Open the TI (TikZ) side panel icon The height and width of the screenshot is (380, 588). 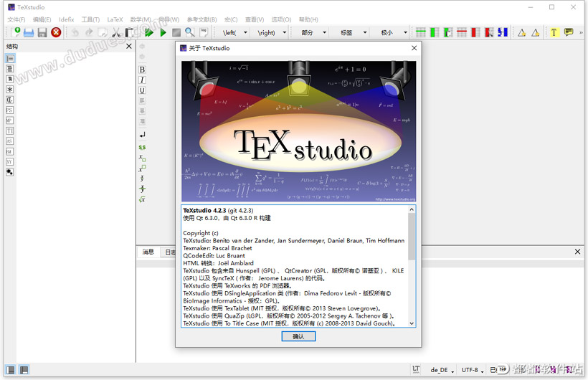coord(10,130)
